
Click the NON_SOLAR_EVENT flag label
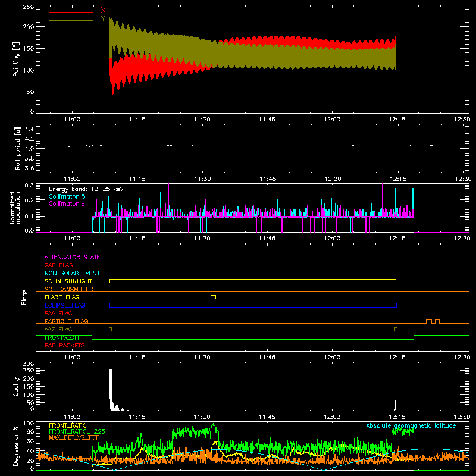[72, 273]
